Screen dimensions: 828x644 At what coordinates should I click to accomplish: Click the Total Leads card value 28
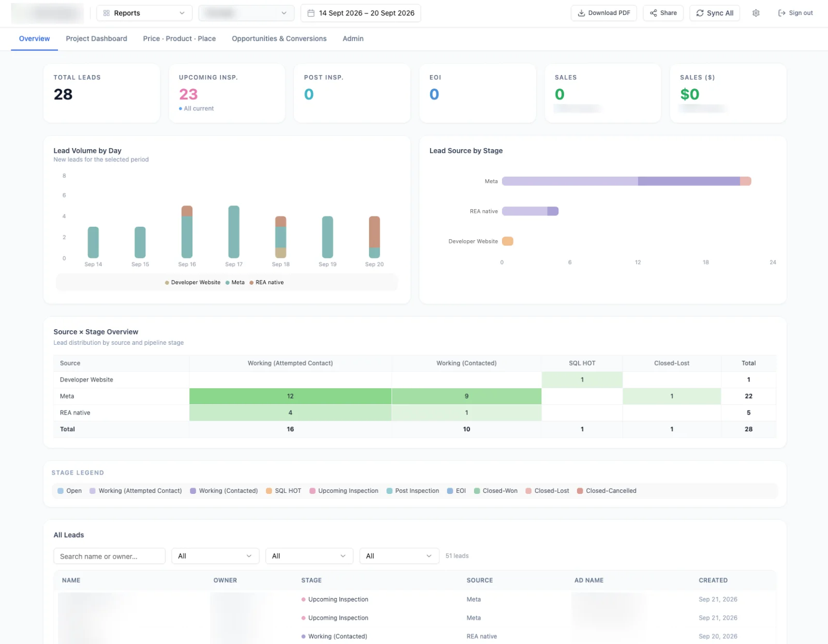click(x=63, y=94)
